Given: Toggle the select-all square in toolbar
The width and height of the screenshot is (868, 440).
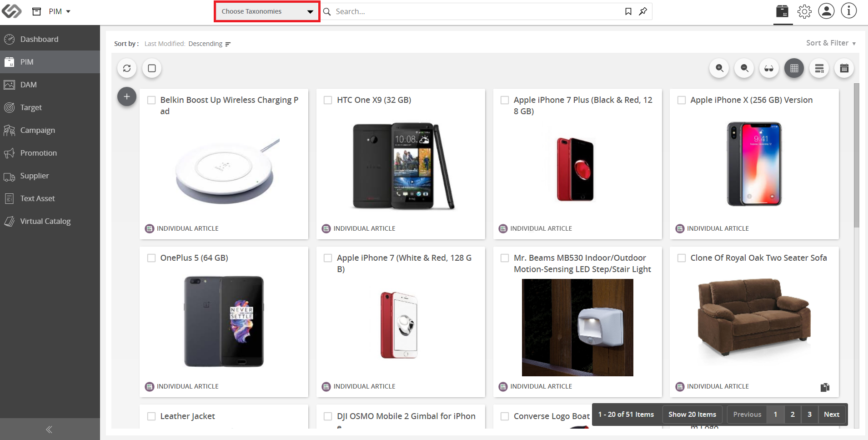Looking at the screenshot, I should [152, 68].
